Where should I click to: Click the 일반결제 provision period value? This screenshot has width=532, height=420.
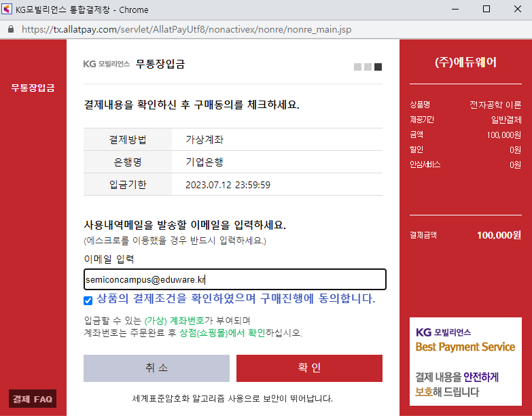[506, 120]
